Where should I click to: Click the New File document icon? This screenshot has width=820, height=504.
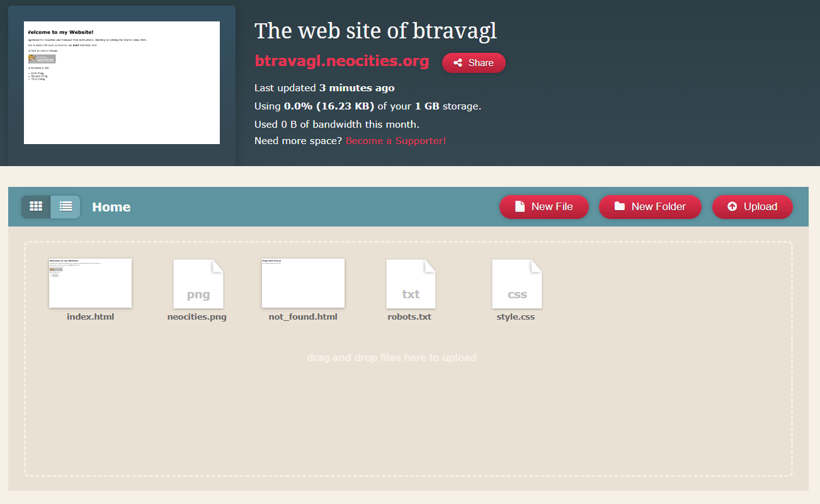pos(518,206)
